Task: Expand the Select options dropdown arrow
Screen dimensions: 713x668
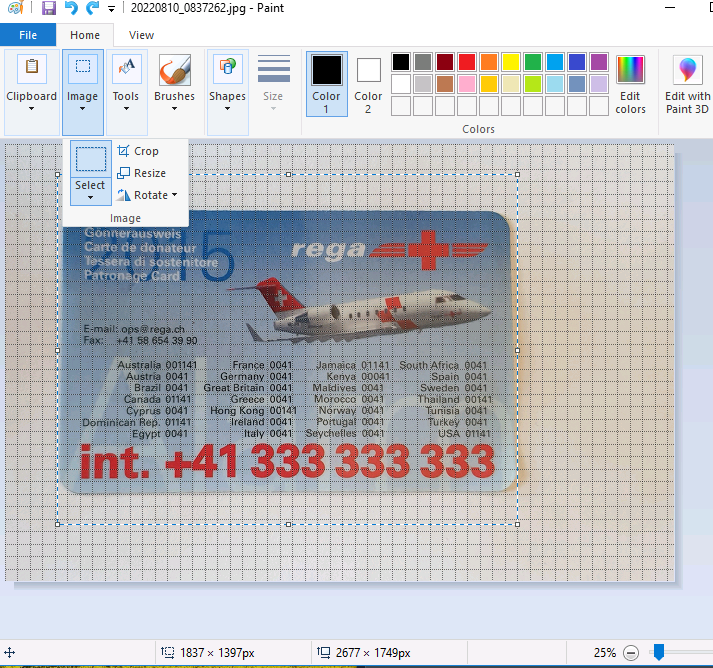Action: click(90, 197)
